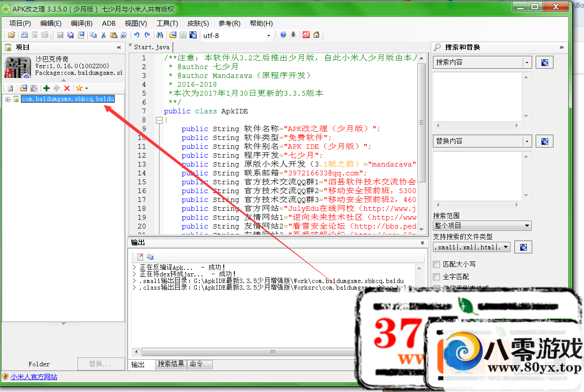
Task: Select the com.baidumgame.sbkcq.baidu project item
Action: coord(68,99)
